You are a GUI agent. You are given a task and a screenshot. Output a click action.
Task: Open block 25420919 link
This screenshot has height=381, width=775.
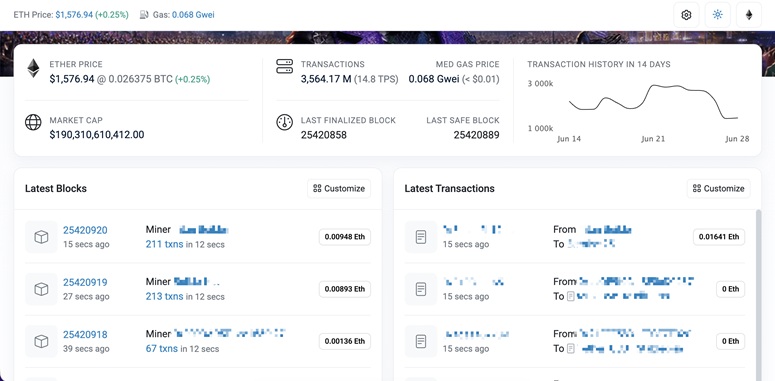(85, 282)
